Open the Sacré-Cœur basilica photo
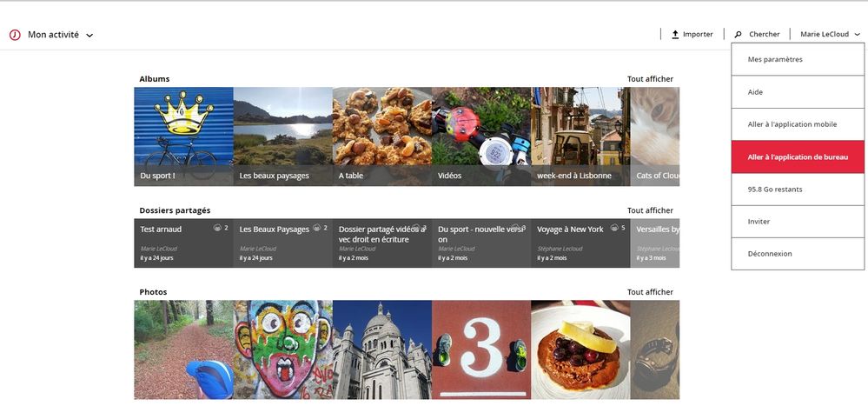 click(381, 349)
